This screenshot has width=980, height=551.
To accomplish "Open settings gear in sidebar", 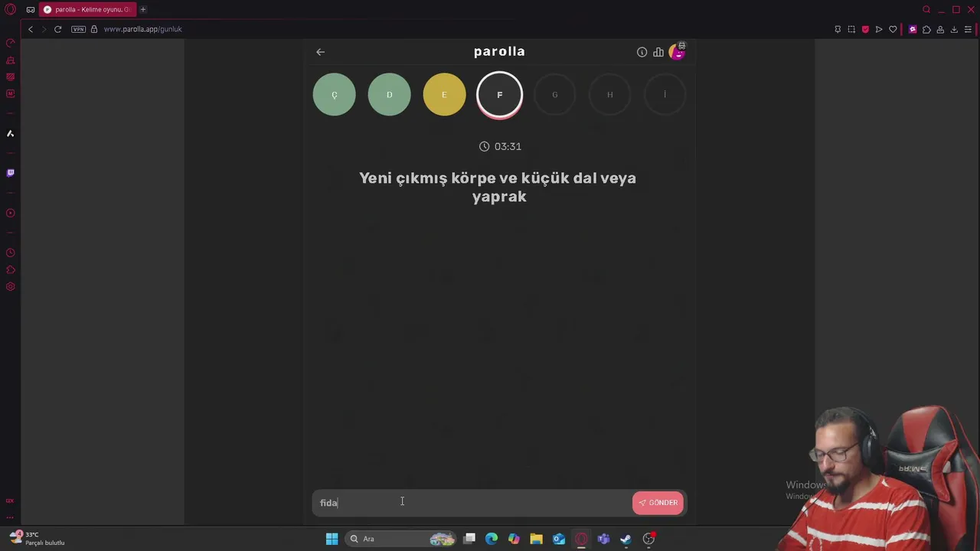I will (x=10, y=286).
